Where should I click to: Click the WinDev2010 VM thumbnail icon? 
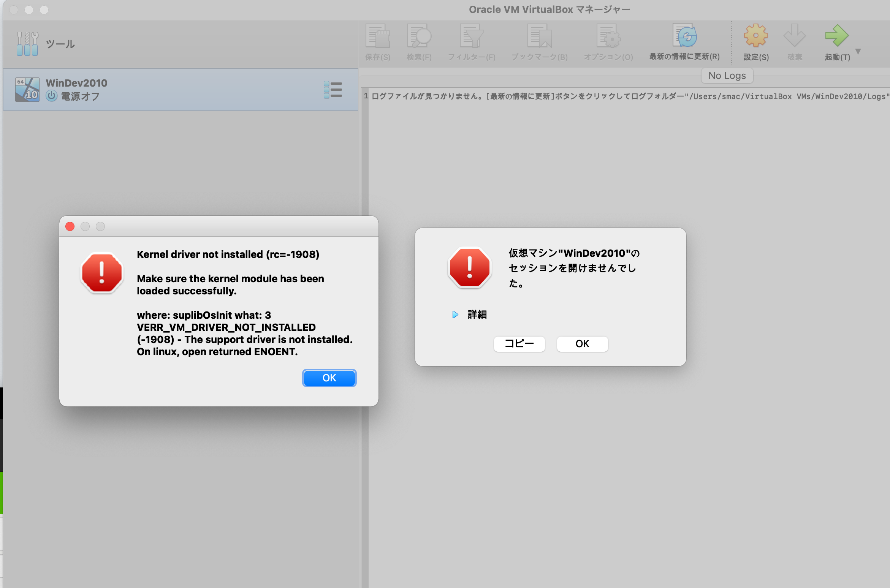[x=27, y=89]
